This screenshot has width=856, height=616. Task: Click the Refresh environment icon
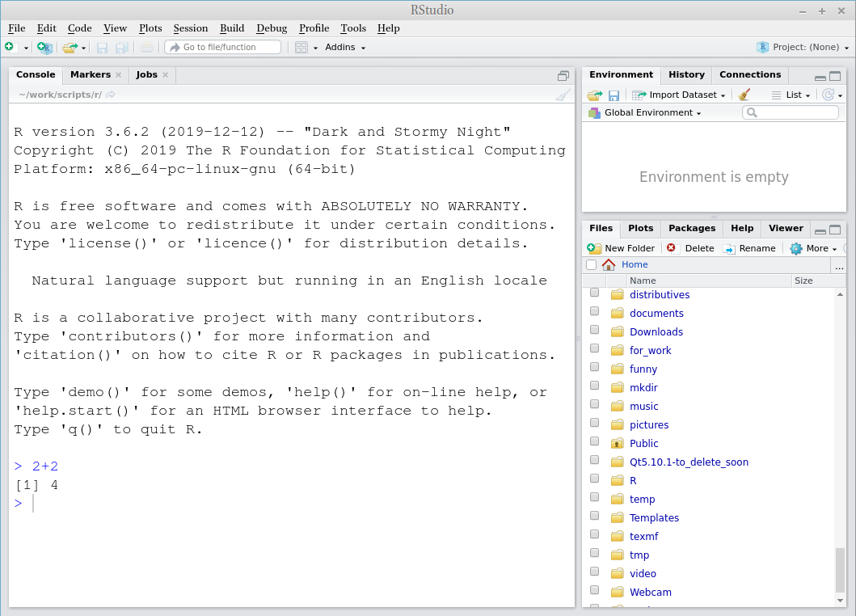click(829, 95)
